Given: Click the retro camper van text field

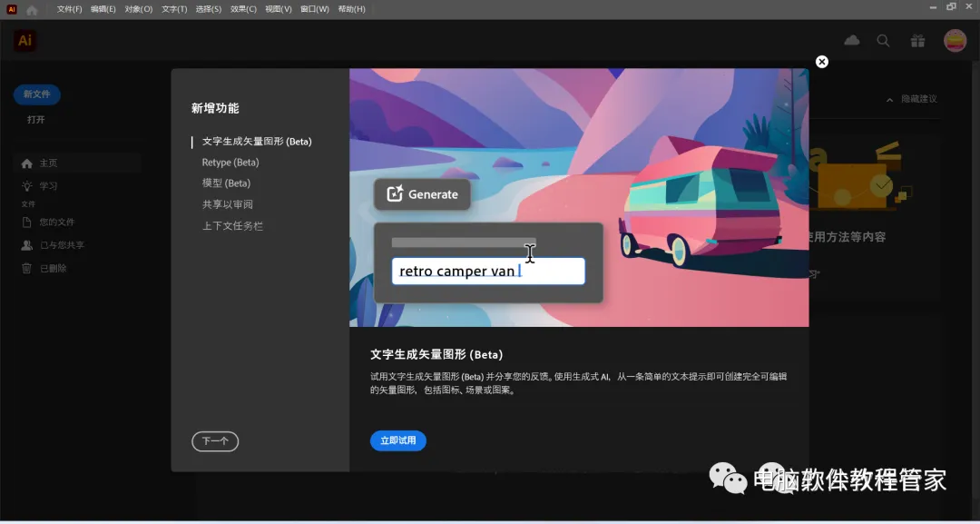Looking at the screenshot, I should [x=488, y=271].
